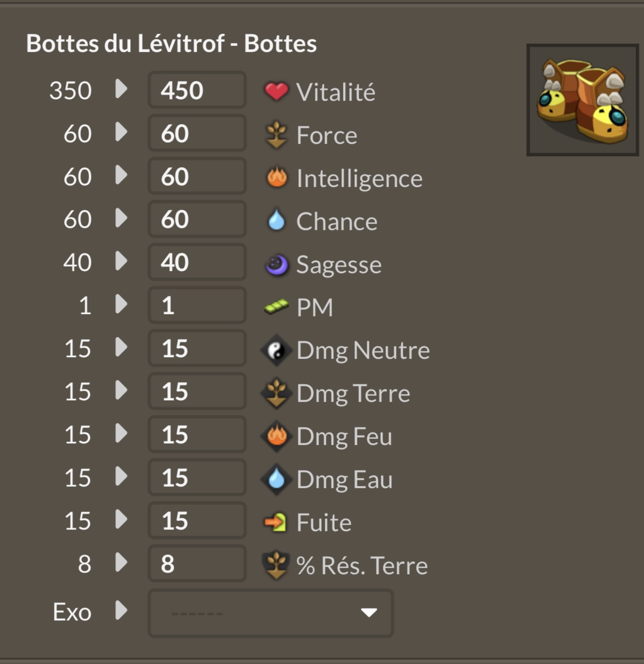The image size is (644, 664).
Task: Click the arrow next to Sagesse 40
Action: pos(121,261)
